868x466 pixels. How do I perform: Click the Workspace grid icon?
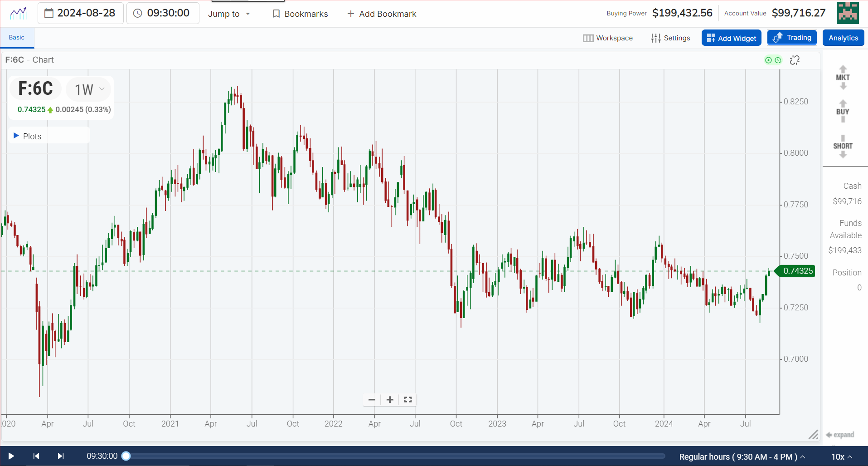coord(588,38)
